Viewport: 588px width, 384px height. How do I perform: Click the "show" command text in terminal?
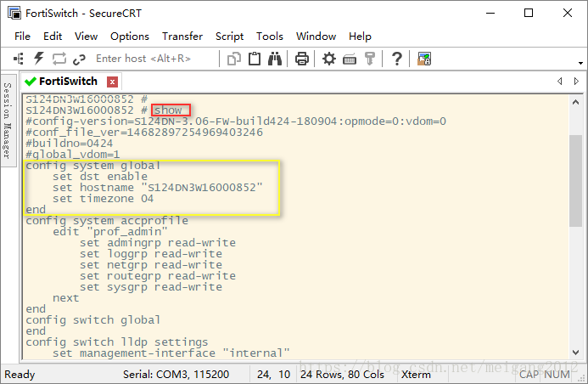point(168,110)
